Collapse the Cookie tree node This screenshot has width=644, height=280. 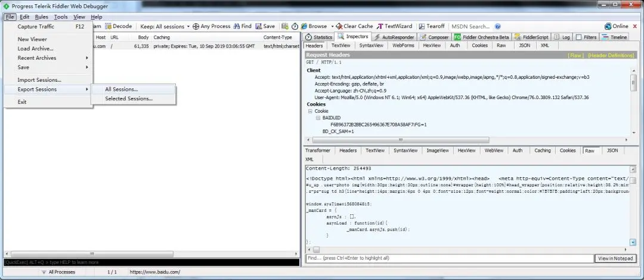[310, 111]
